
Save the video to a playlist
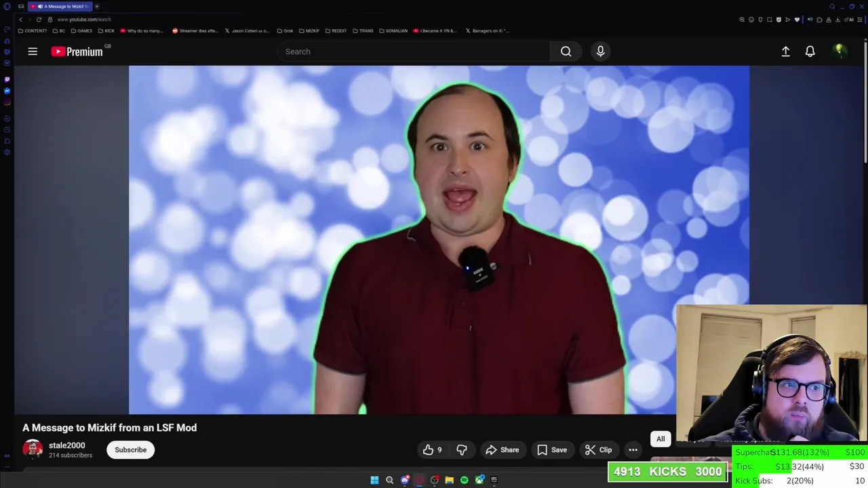552,450
